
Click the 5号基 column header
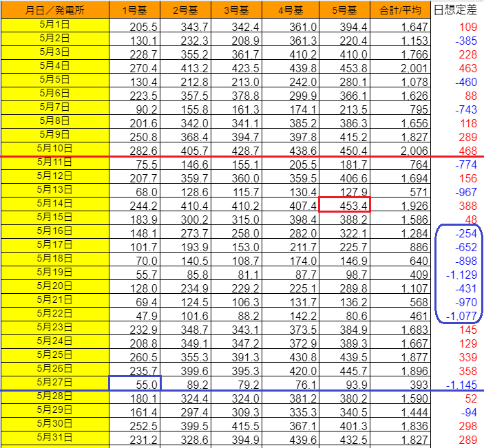coord(344,10)
